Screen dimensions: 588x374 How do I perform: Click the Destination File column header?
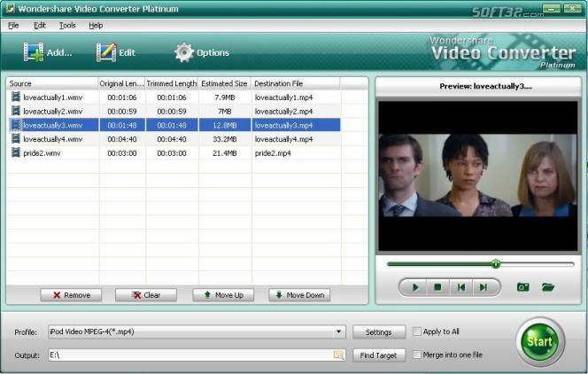296,83
